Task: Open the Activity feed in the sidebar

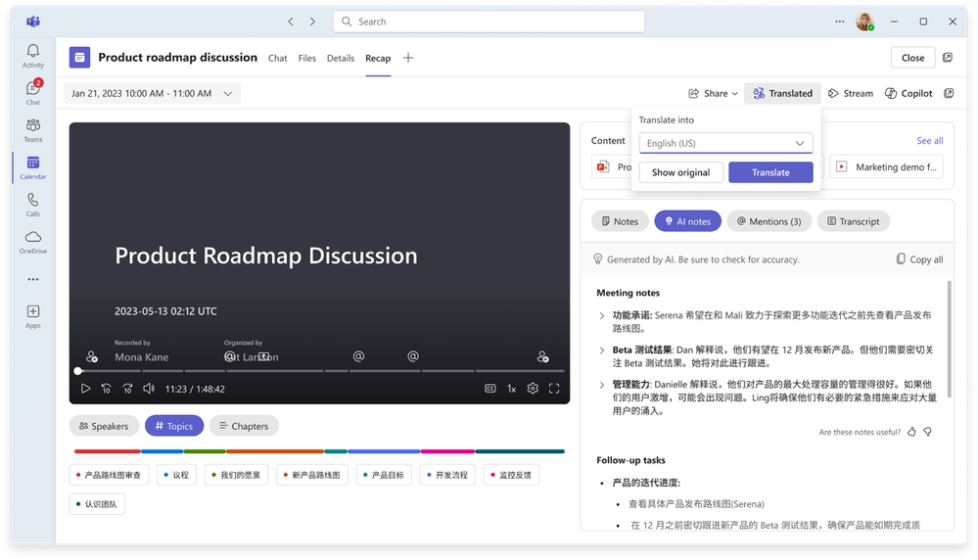Action: [33, 56]
